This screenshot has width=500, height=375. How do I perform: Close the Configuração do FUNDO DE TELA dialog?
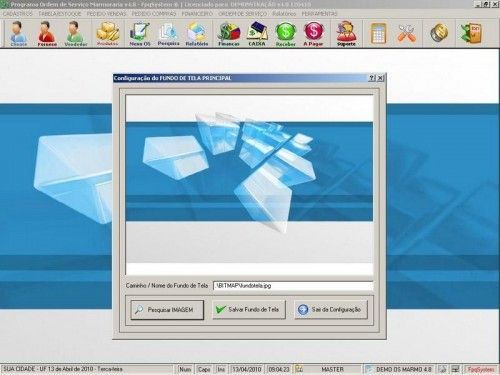coord(380,78)
